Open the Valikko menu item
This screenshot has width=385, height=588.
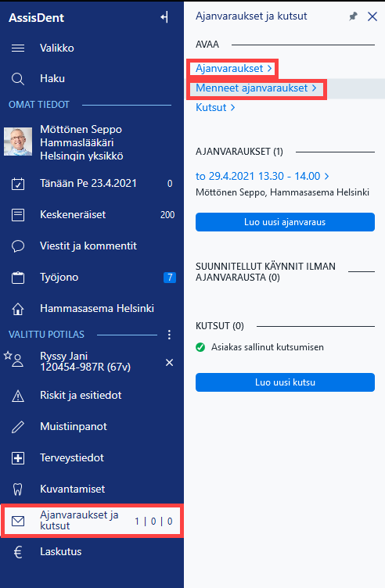57,48
